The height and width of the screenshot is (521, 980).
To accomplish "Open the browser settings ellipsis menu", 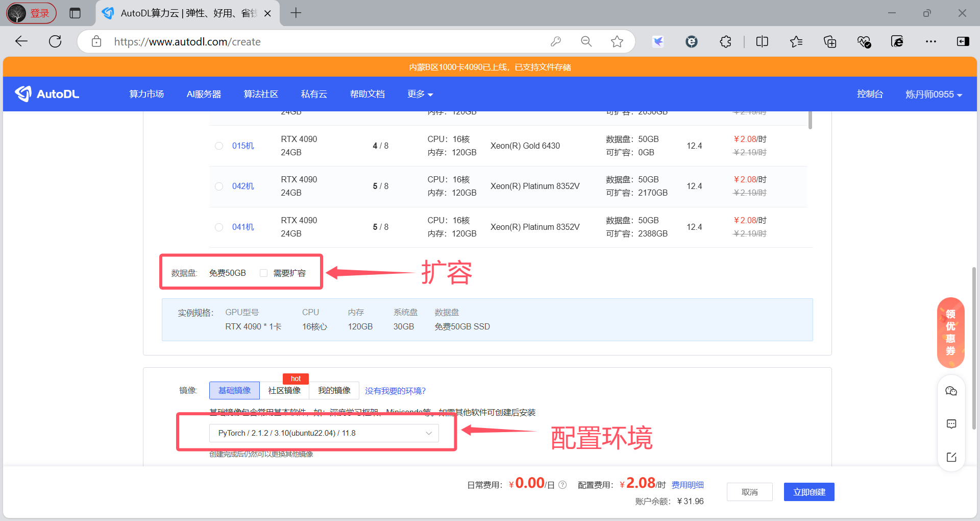I will pyautogui.click(x=931, y=41).
